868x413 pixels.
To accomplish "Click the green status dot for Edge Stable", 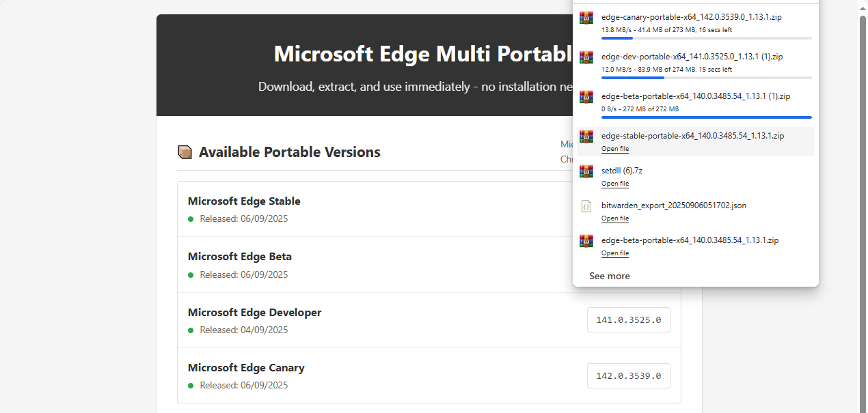I will pos(191,219).
